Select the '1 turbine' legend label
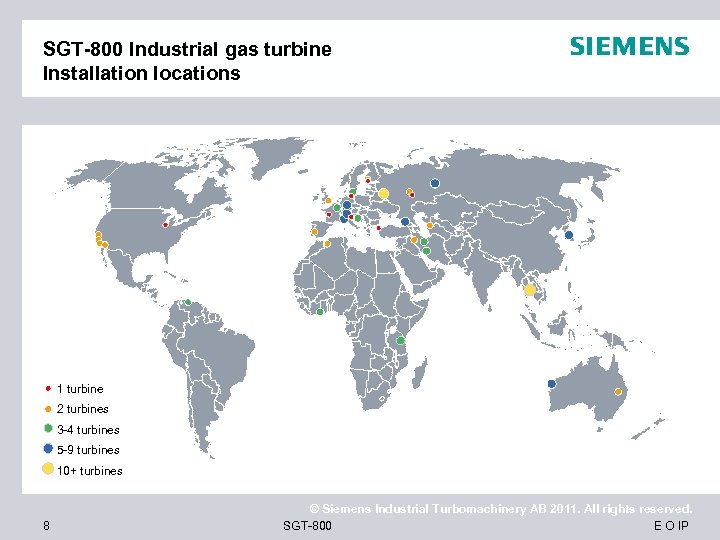The image size is (720, 540). 80,389
